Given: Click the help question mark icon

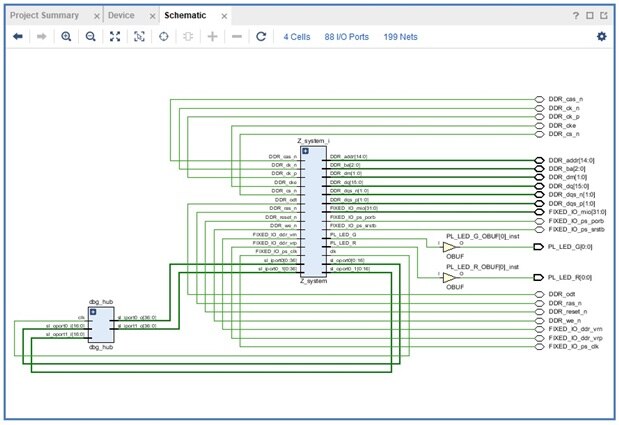Looking at the screenshot, I should 575,16.
